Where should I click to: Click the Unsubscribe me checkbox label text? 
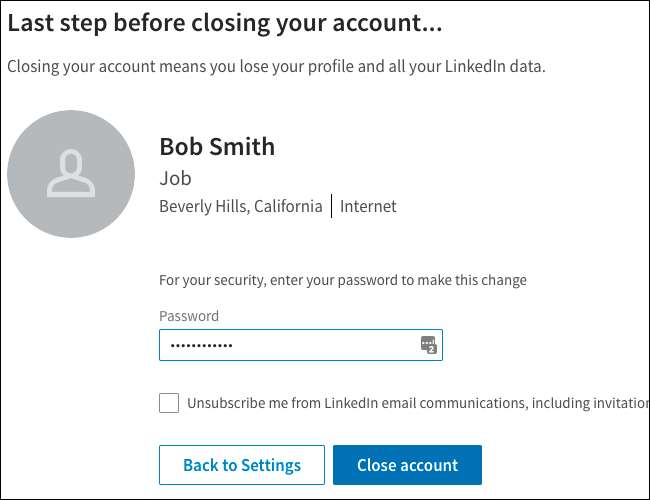click(400, 403)
